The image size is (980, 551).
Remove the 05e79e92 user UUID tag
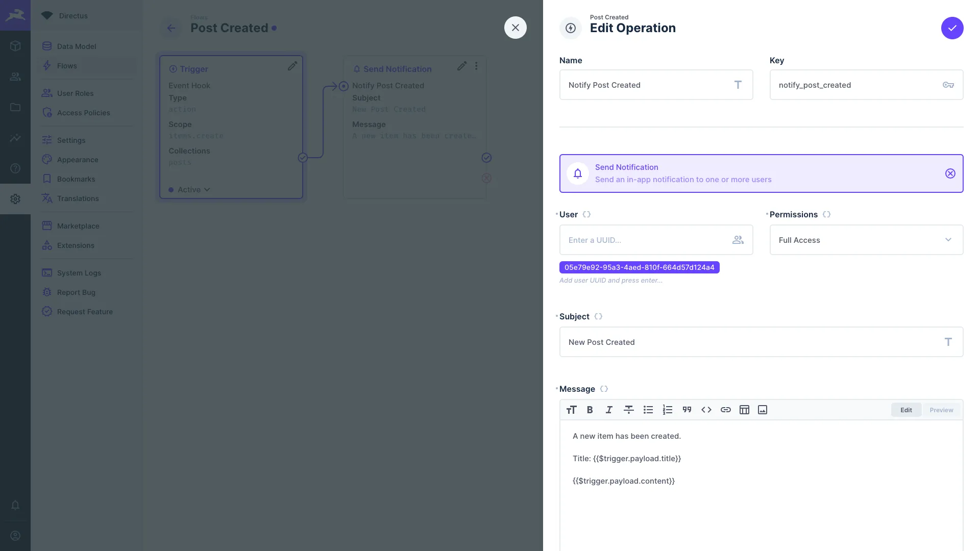tap(639, 267)
